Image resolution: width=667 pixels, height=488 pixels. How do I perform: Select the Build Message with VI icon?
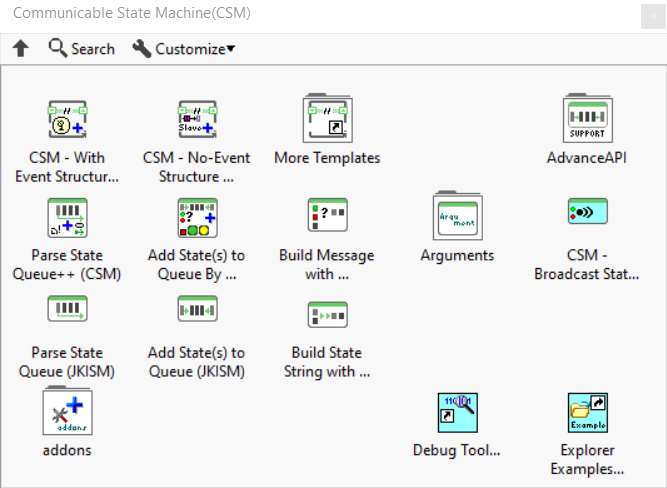(x=327, y=214)
